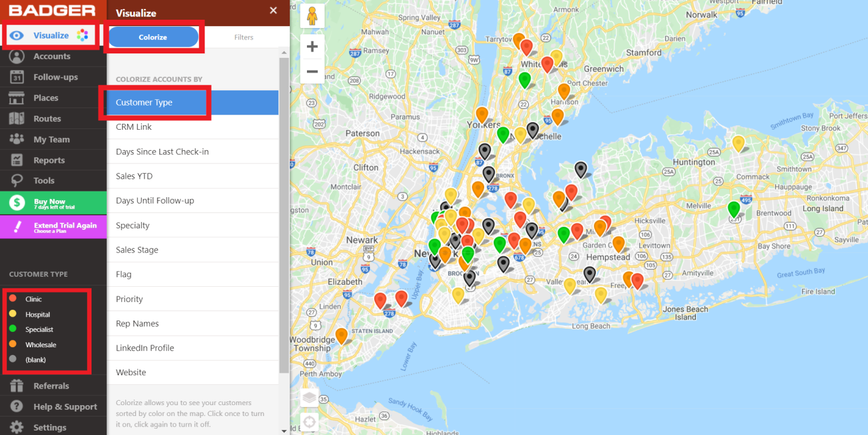Open the Referrals link
This screenshot has width=868, height=435.
[51, 386]
